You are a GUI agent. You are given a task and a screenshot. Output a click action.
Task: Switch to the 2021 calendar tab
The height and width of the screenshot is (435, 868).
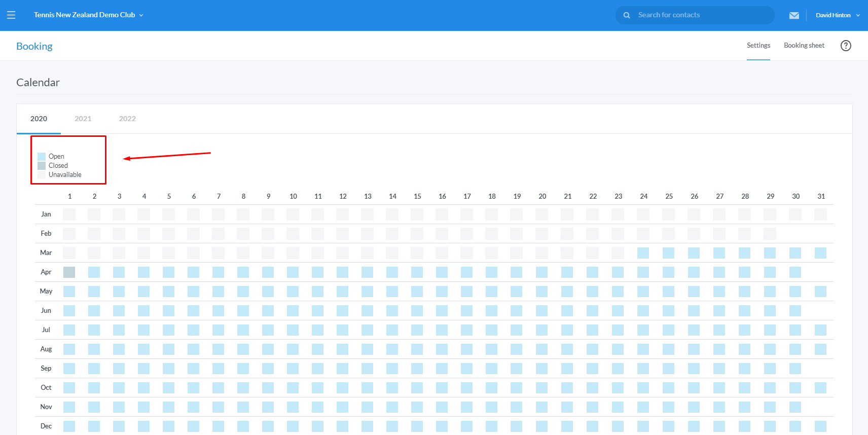tap(83, 119)
